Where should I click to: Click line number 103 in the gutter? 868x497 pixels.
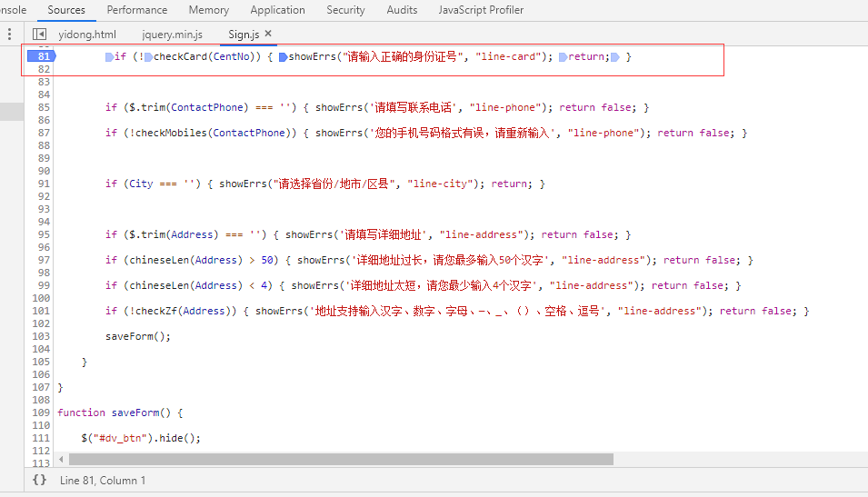click(x=41, y=336)
